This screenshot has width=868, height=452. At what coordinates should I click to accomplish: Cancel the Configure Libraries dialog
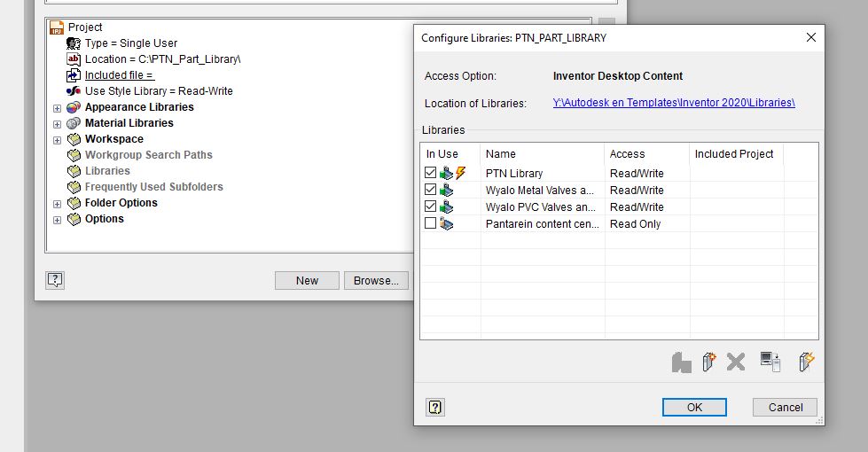coord(785,407)
